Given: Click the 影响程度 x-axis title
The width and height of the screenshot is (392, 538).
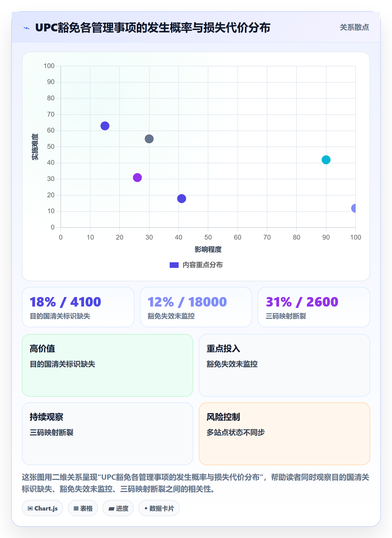Looking at the screenshot, I should (x=208, y=249).
